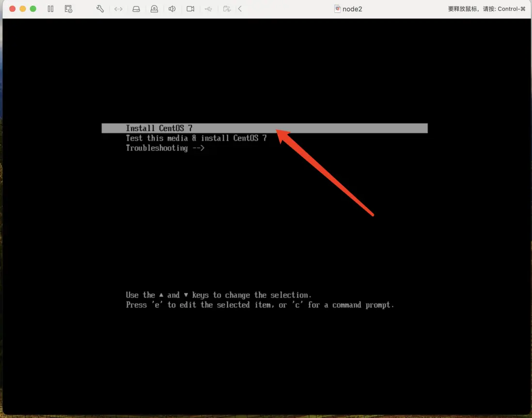
Task: Pause the node2 virtual machine
Action: (x=50, y=9)
